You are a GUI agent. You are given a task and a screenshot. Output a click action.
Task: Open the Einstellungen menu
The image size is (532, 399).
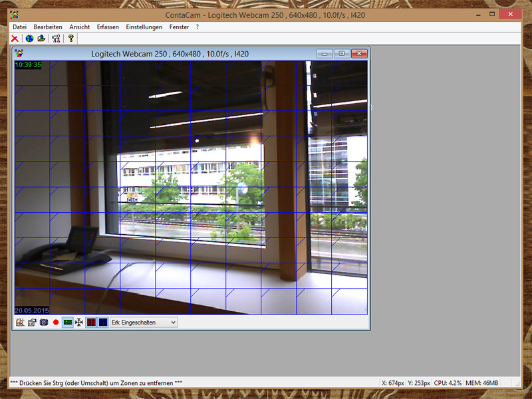pos(144,27)
